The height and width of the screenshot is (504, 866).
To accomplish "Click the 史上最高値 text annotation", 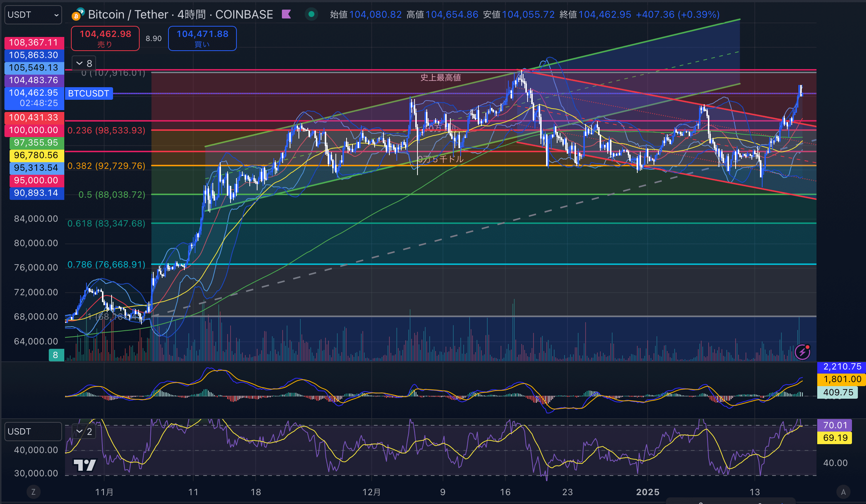I will coord(441,78).
